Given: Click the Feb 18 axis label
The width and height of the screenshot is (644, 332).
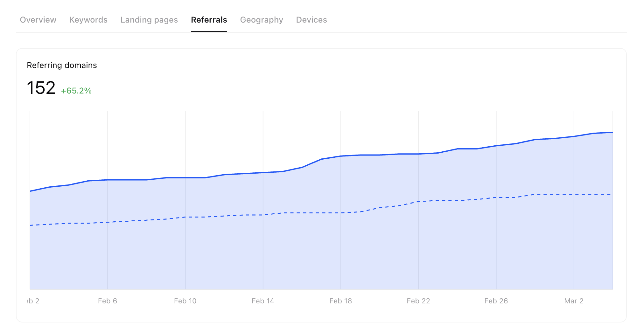Looking at the screenshot, I should 340,301.
